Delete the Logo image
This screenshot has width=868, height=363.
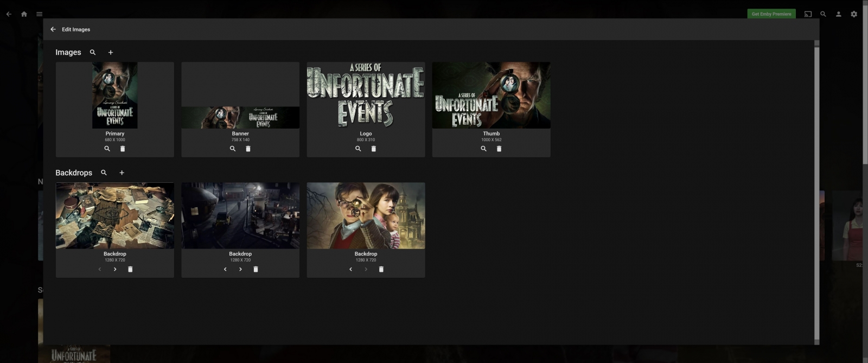[x=374, y=149]
